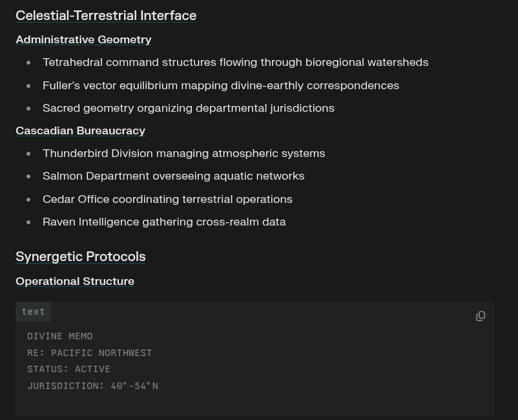518x420 pixels.
Task: Click the Celestial-Terrestrial Interface heading
Action: click(106, 16)
